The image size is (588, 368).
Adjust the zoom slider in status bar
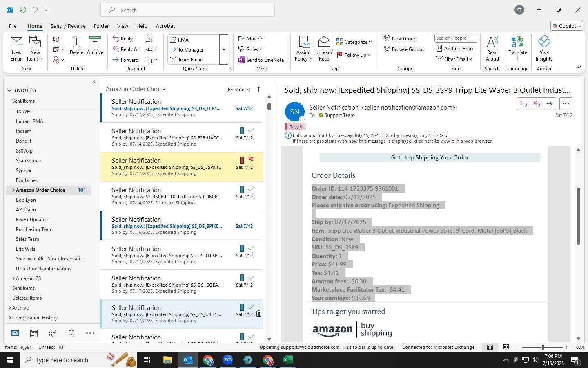point(543,347)
